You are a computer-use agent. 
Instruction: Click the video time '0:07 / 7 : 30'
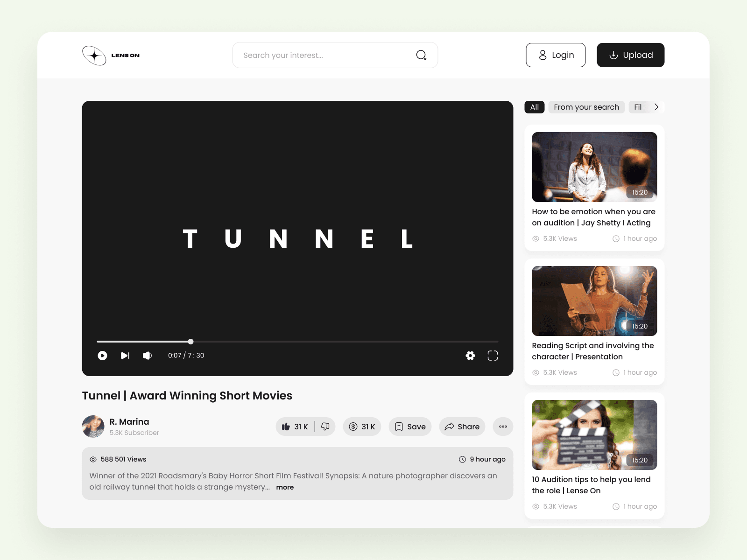tap(186, 356)
